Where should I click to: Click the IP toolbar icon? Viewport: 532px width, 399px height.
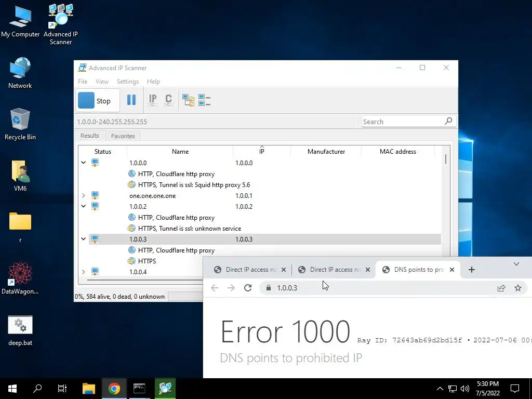(x=153, y=100)
